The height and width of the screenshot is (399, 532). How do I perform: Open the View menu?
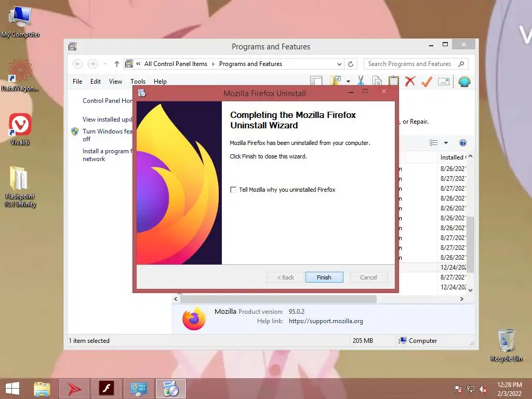(x=115, y=82)
